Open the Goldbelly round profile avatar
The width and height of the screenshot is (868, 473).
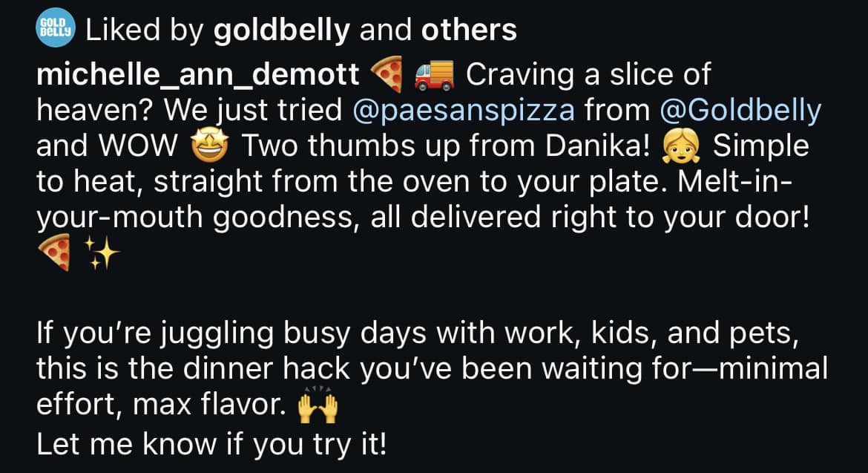tap(56, 27)
